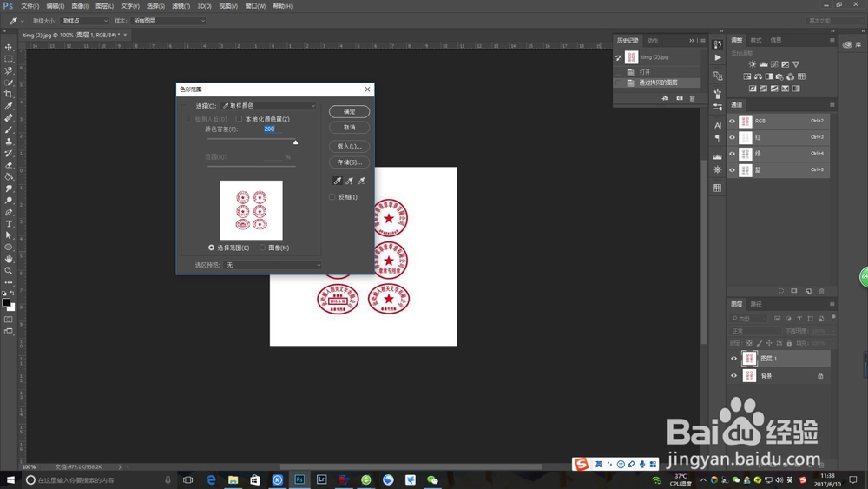Hide the Red (红) channel
Screen dimensions: 868x489
pos(733,137)
